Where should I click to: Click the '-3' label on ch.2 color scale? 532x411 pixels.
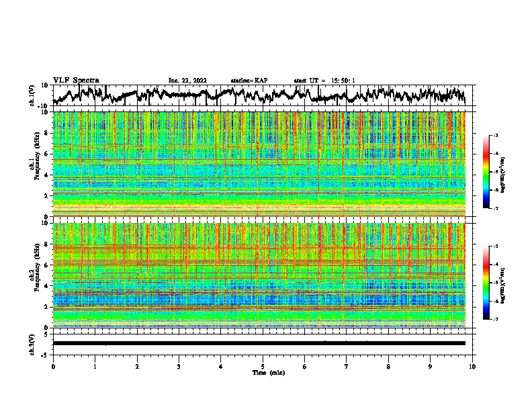pos(495,246)
